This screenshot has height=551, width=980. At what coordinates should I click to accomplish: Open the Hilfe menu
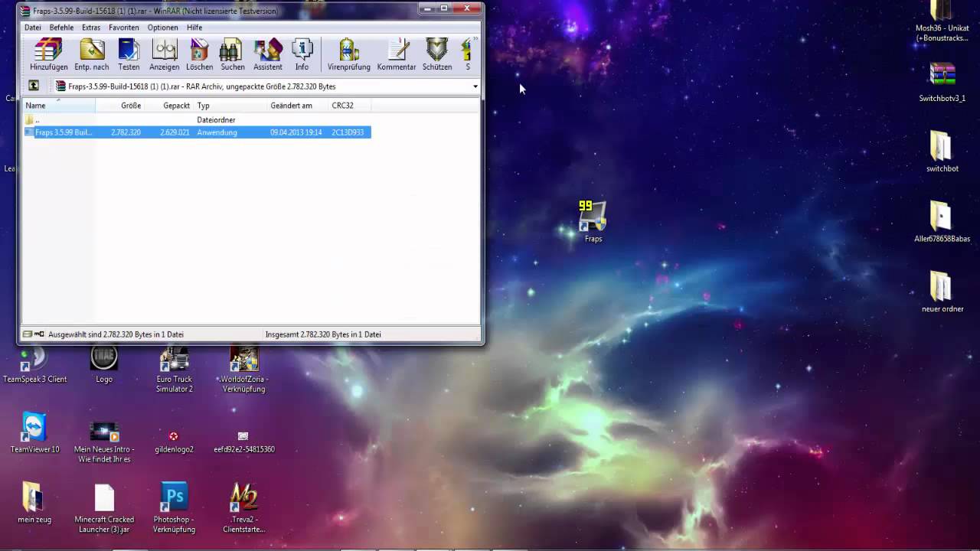point(194,28)
